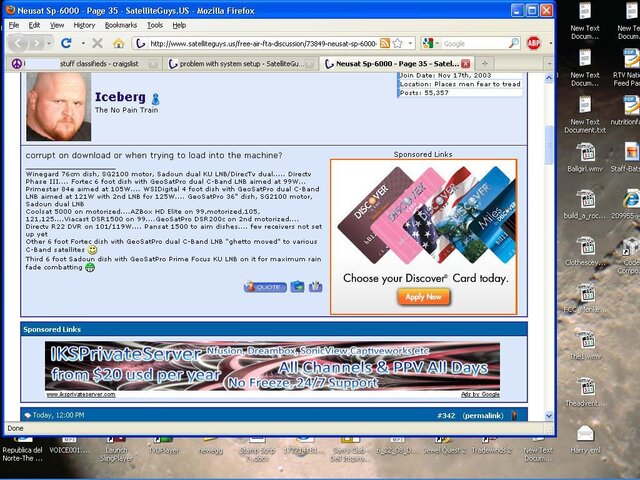
Task: Go back with the Firefox back arrow
Action: pyautogui.click(x=18, y=43)
